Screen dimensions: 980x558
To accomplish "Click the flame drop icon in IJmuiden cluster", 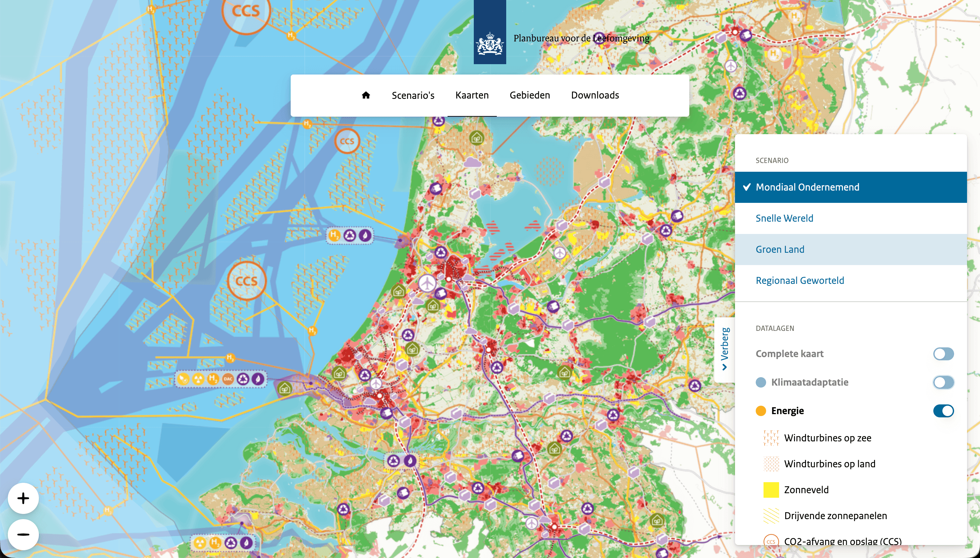I will (365, 235).
